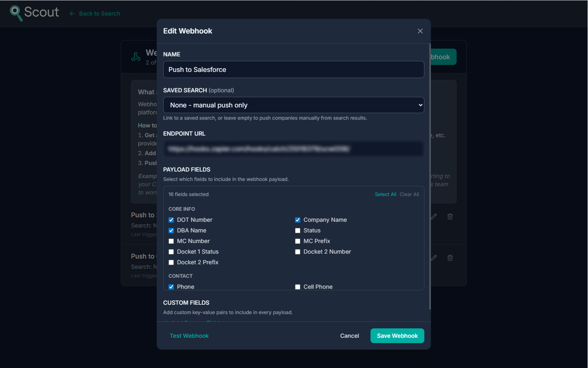The height and width of the screenshot is (368, 588).
Task: Disable the Phone field under Contact
Action: click(171, 287)
